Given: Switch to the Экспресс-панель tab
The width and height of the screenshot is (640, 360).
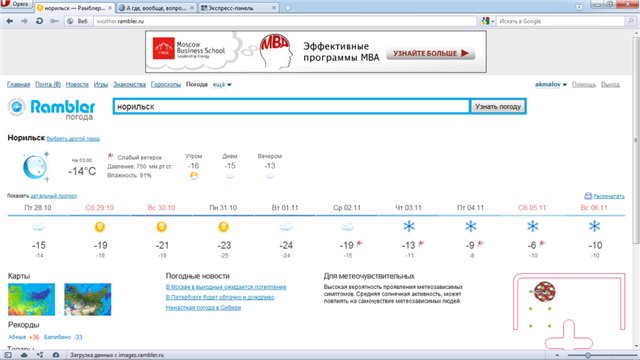Looking at the screenshot, I should [x=238, y=8].
